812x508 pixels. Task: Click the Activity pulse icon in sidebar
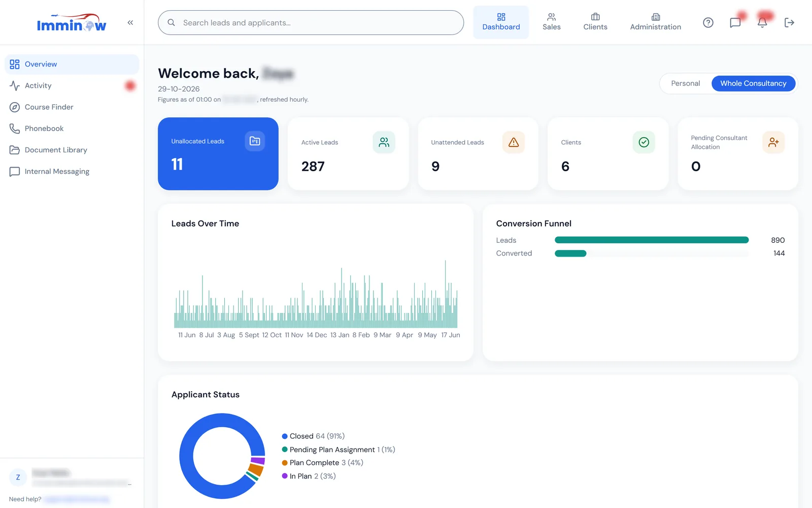pos(15,86)
